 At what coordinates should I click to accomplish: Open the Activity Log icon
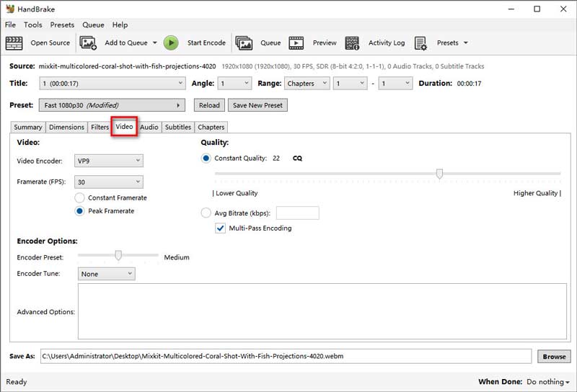352,43
